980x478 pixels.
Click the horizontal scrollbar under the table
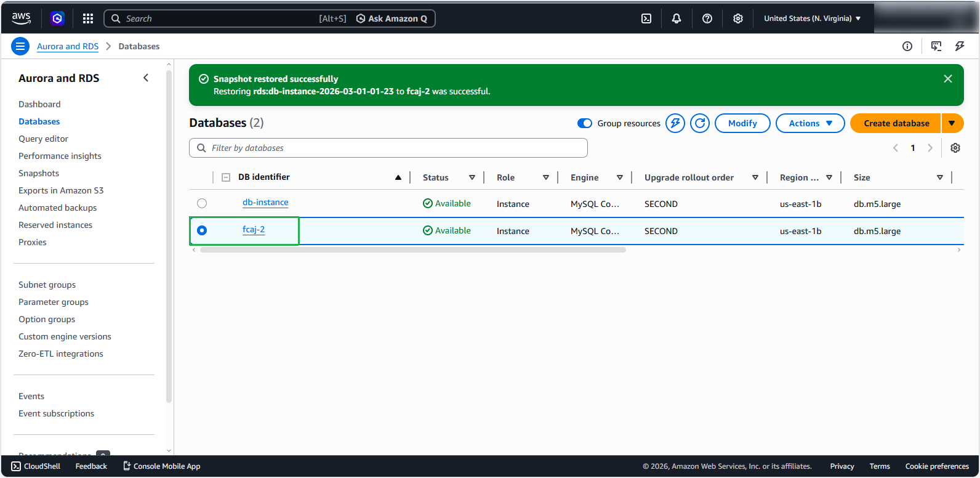point(412,250)
